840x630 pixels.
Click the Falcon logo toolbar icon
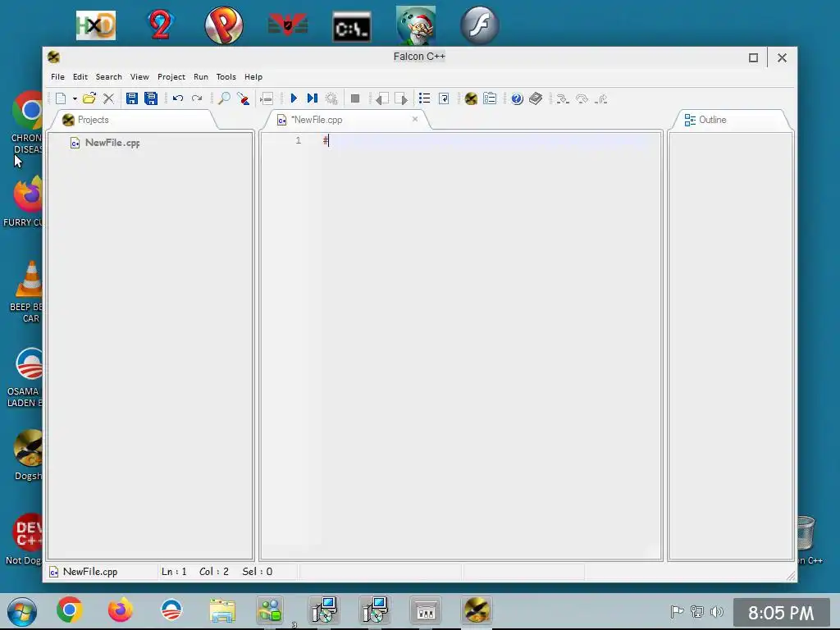coord(471,98)
